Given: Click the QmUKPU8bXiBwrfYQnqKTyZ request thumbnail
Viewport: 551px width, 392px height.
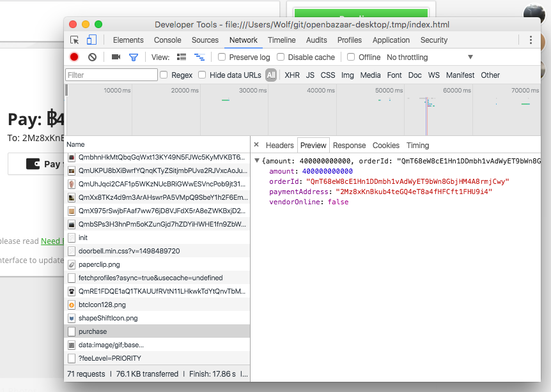Looking at the screenshot, I should (x=72, y=171).
